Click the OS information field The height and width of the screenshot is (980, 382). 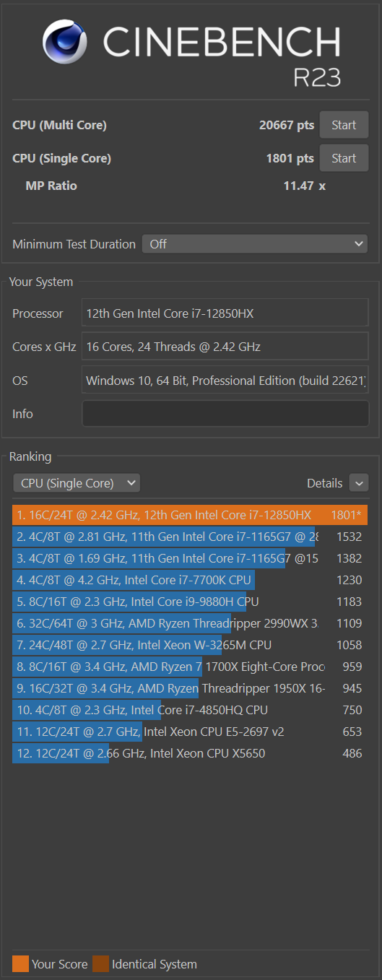pyautogui.click(x=225, y=381)
